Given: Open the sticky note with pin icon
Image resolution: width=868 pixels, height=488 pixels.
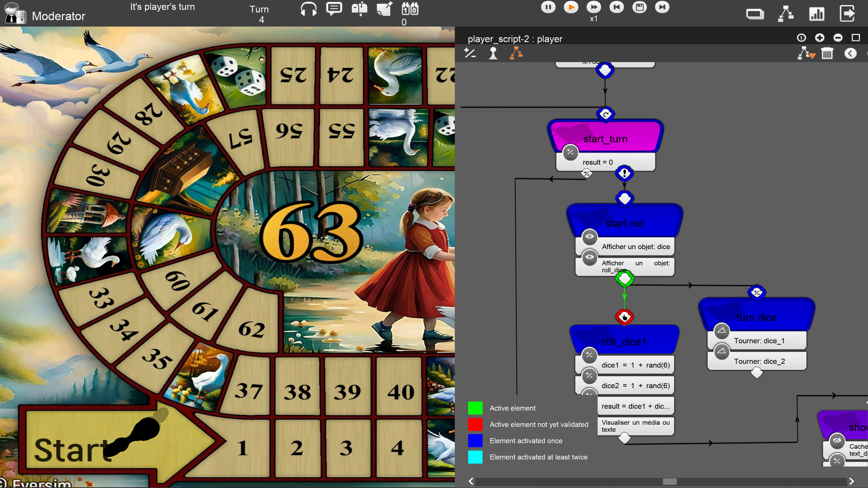Looking at the screenshot, I should 385,8.
